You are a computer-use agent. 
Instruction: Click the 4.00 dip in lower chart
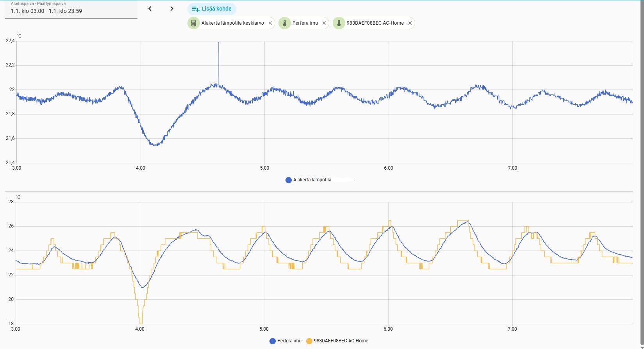point(141,319)
